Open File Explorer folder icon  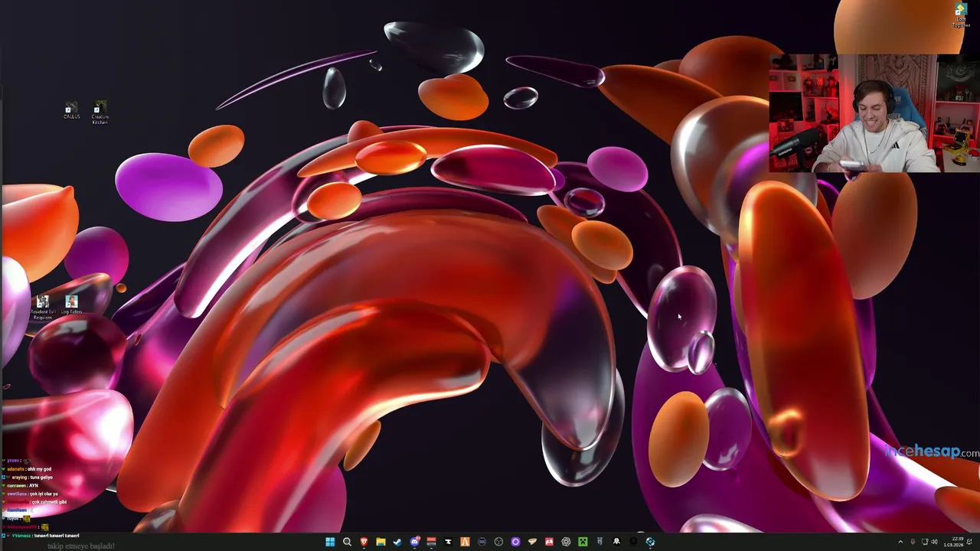[381, 542]
